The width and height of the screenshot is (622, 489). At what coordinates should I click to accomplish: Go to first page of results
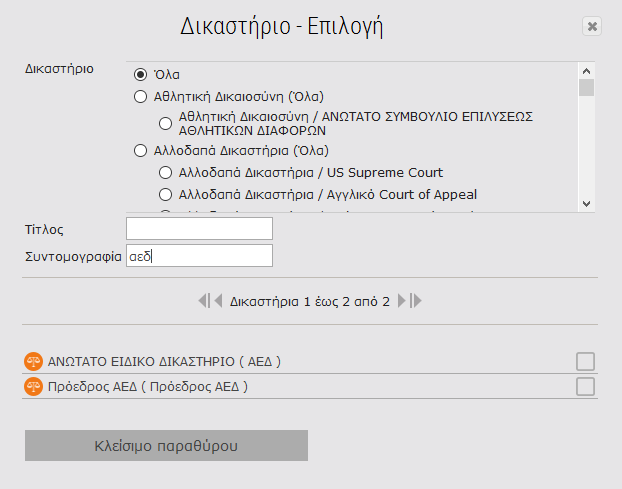pyautogui.click(x=203, y=300)
